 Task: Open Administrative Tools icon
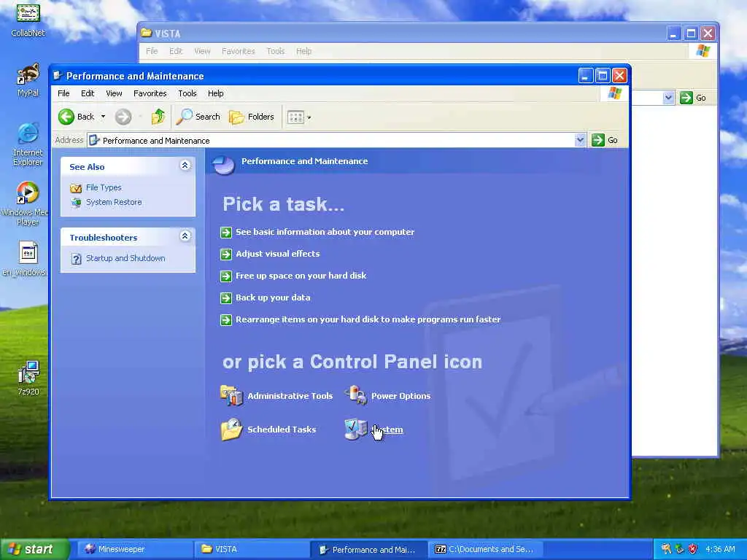click(231, 395)
